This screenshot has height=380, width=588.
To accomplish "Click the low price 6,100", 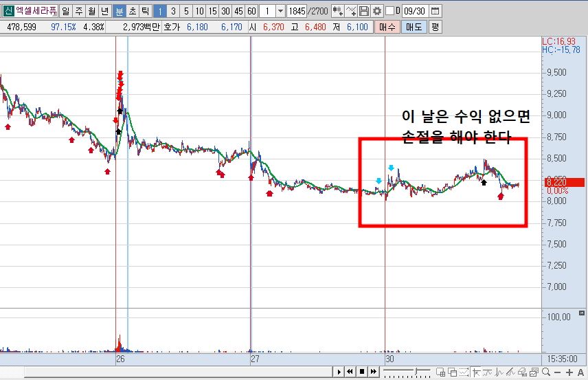I will [x=357, y=27].
